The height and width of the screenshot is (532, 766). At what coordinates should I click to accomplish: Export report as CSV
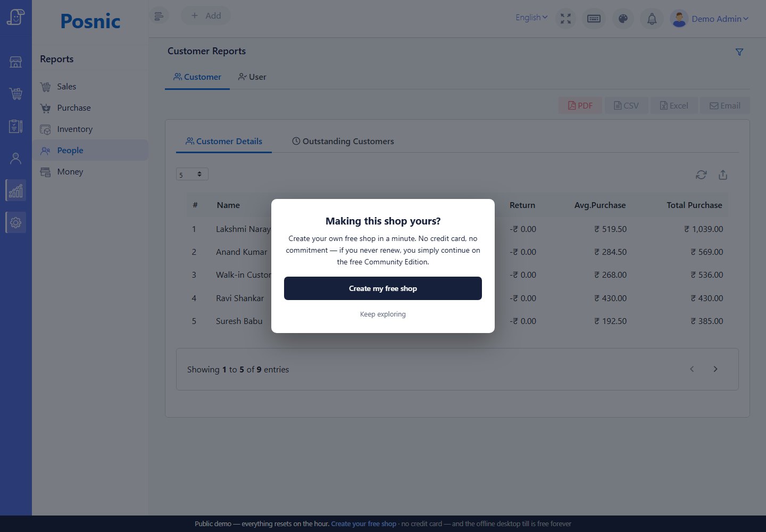[x=626, y=105]
